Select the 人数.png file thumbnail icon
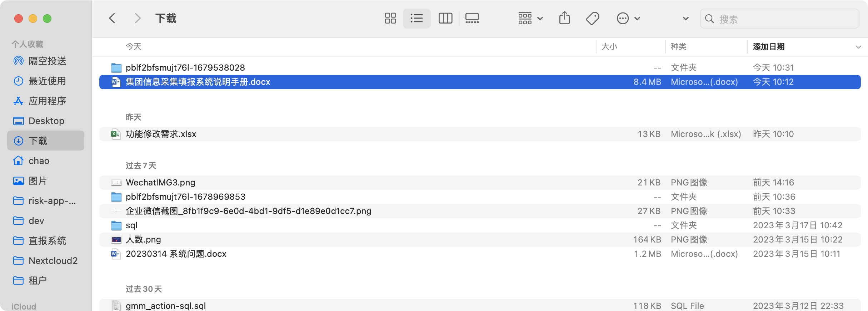 (116, 240)
